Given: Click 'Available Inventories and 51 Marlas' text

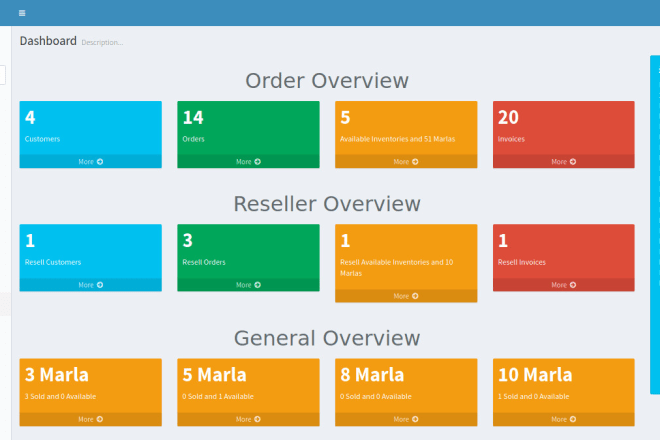Looking at the screenshot, I should tap(397, 139).
